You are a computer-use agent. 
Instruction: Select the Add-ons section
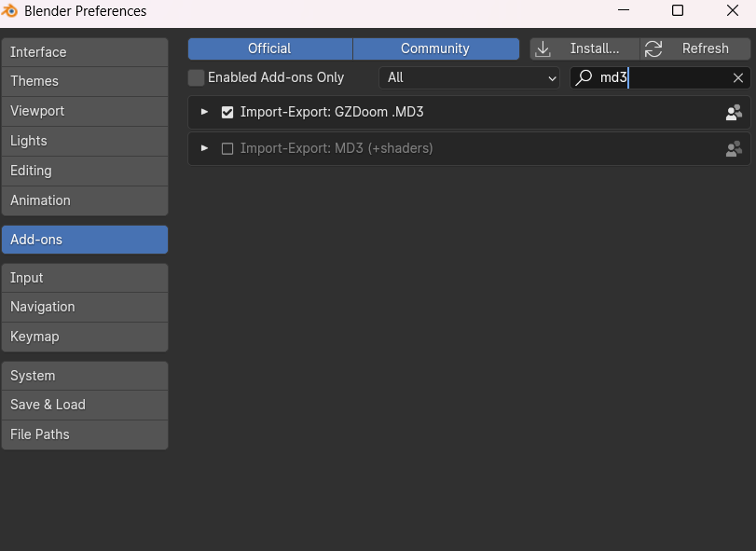pos(85,240)
